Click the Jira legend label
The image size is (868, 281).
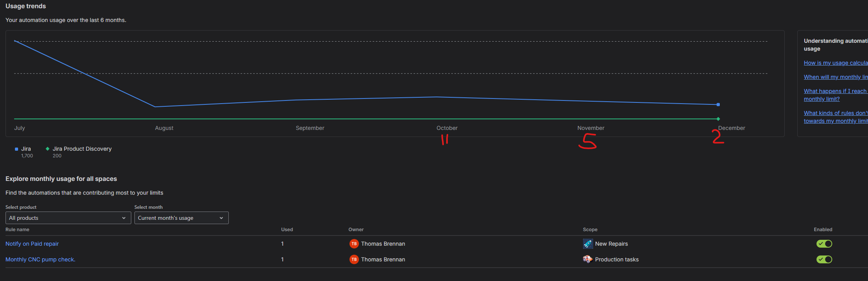tap(26, 149)
